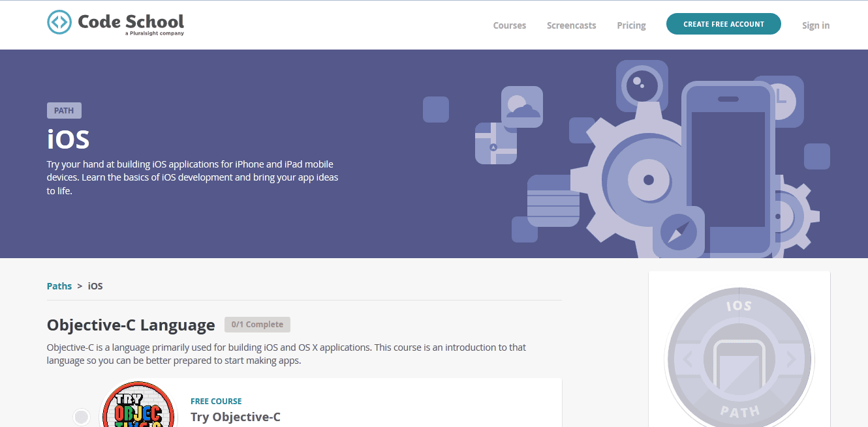This screenshot has width=868, height=427.
Task: Click the Paths breadcrumb link
Action: click(x=59, y=286)
